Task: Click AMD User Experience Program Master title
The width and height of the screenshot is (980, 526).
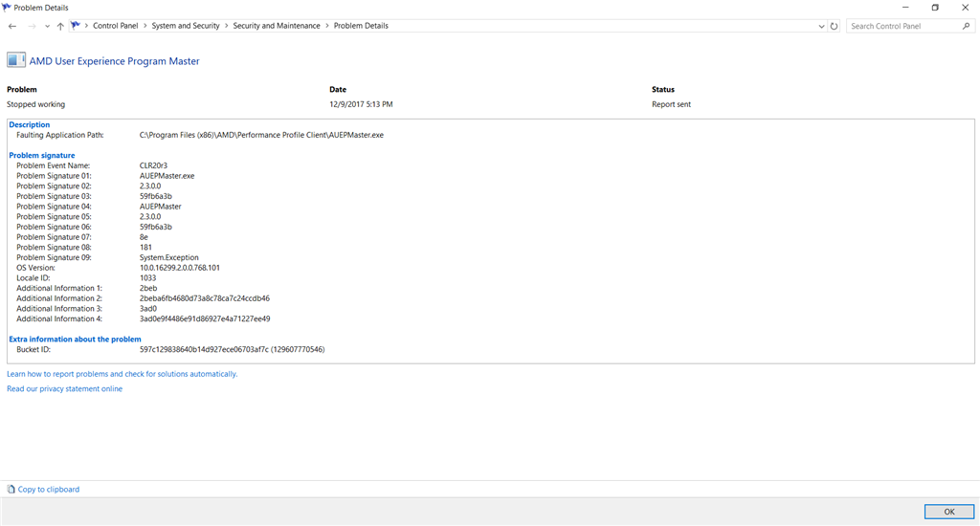Action: click(x=115, y=61)
